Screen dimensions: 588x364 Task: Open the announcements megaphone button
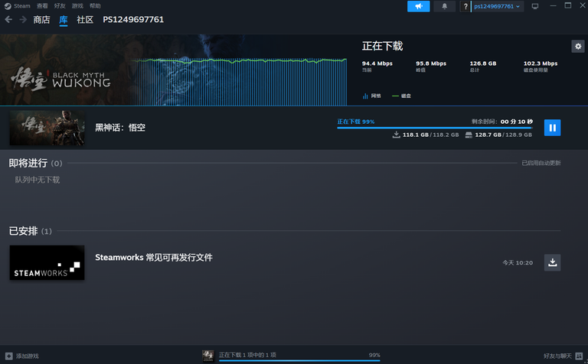click(419, 6)
